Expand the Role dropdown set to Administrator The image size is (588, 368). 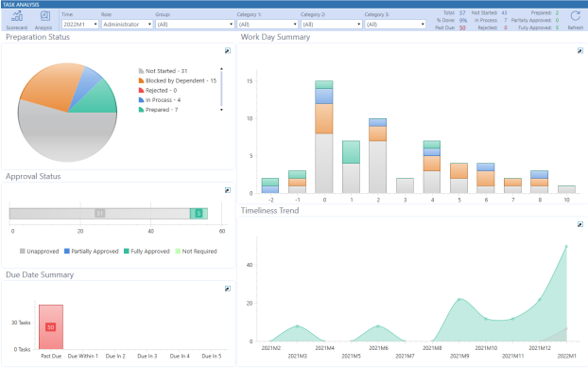tap(127, 24)
